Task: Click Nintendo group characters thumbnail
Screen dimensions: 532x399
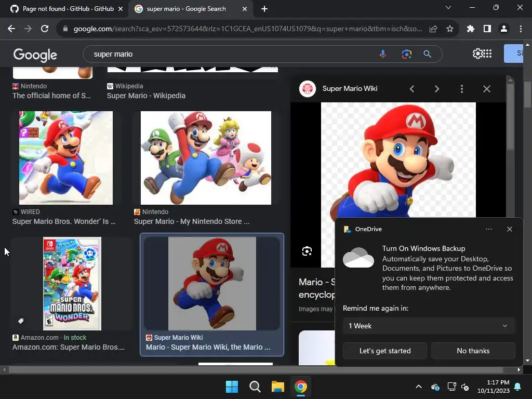Action: 206,158
